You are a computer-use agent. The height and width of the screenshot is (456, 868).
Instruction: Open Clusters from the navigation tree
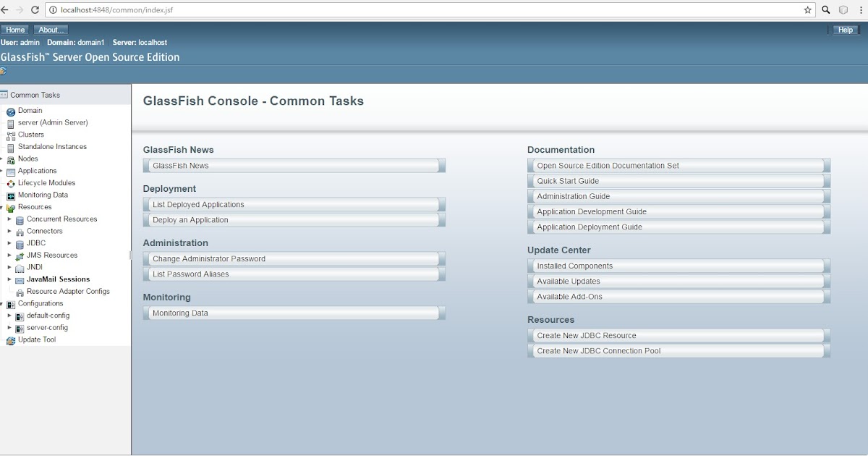(x=11, y=135)
